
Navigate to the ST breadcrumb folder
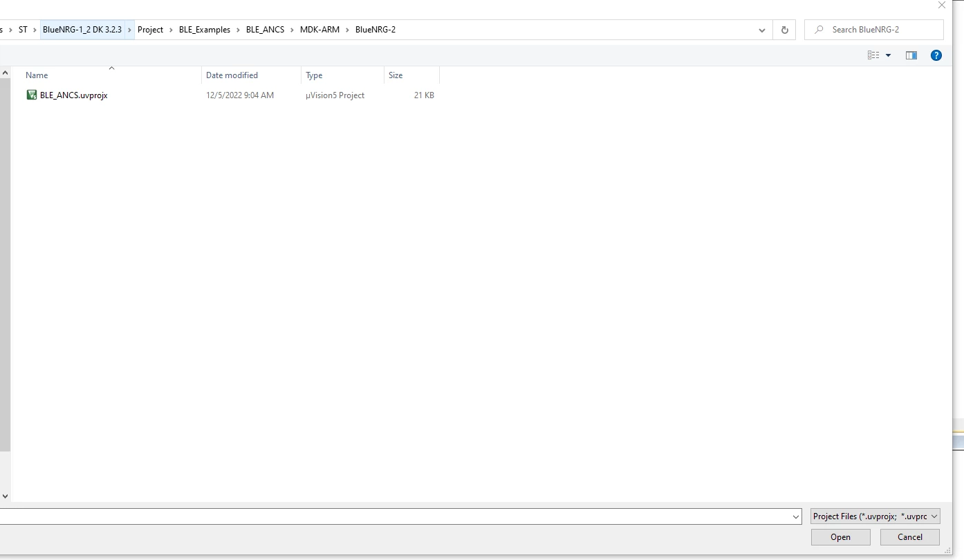[x=23, y=30]
